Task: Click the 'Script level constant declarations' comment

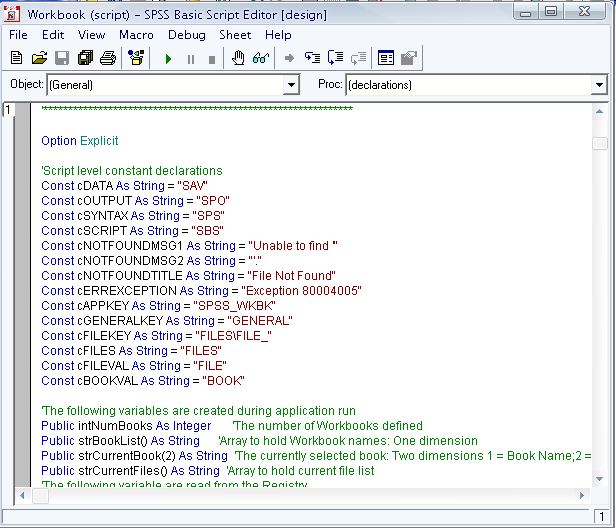Action: click(132, 171)
